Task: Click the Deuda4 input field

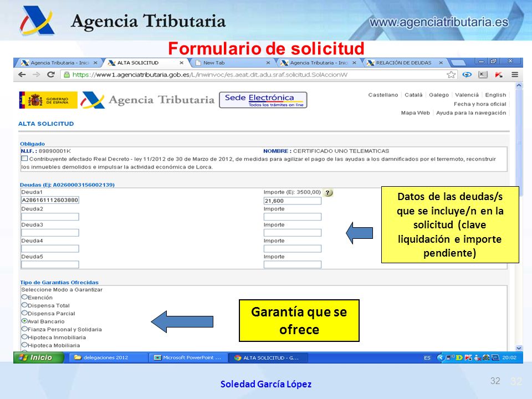Action: 50,249
